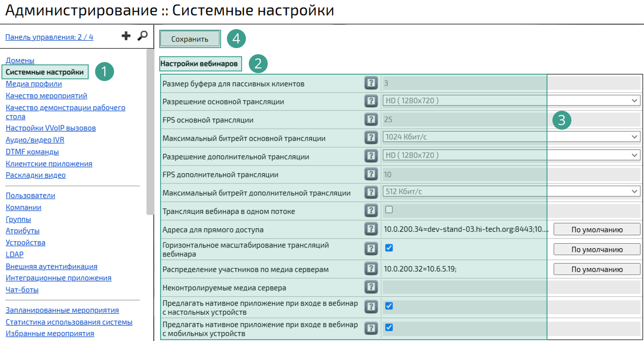View help for Адреса для прямого доступа
This screenshot has height=341, width=644.
coord(371,229)
